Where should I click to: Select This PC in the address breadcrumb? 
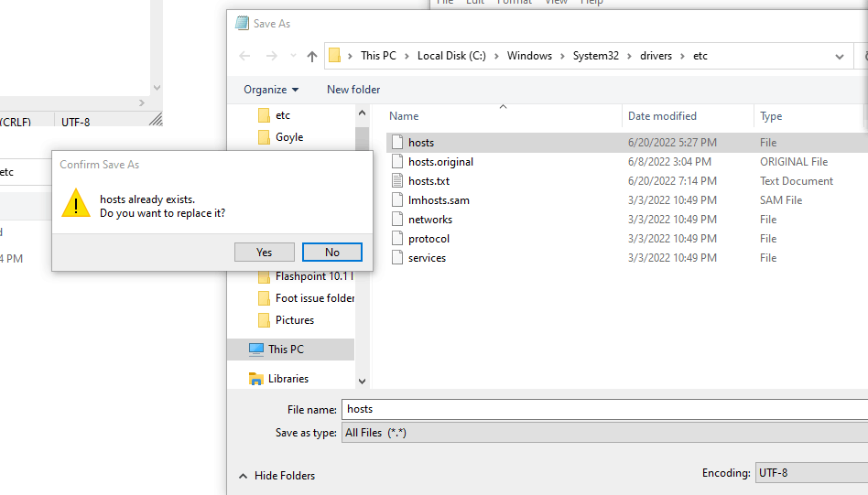click(x=379, y=56)
